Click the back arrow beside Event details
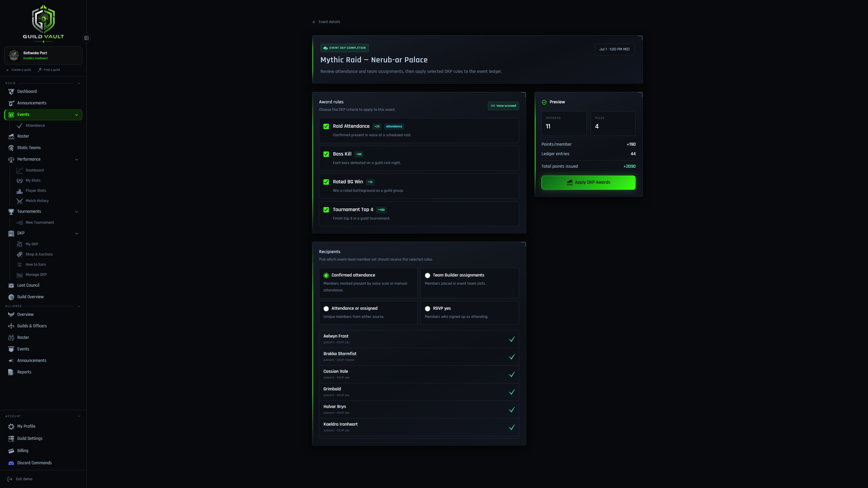Viewport: 868px width, 488px height. coord(314,22)
